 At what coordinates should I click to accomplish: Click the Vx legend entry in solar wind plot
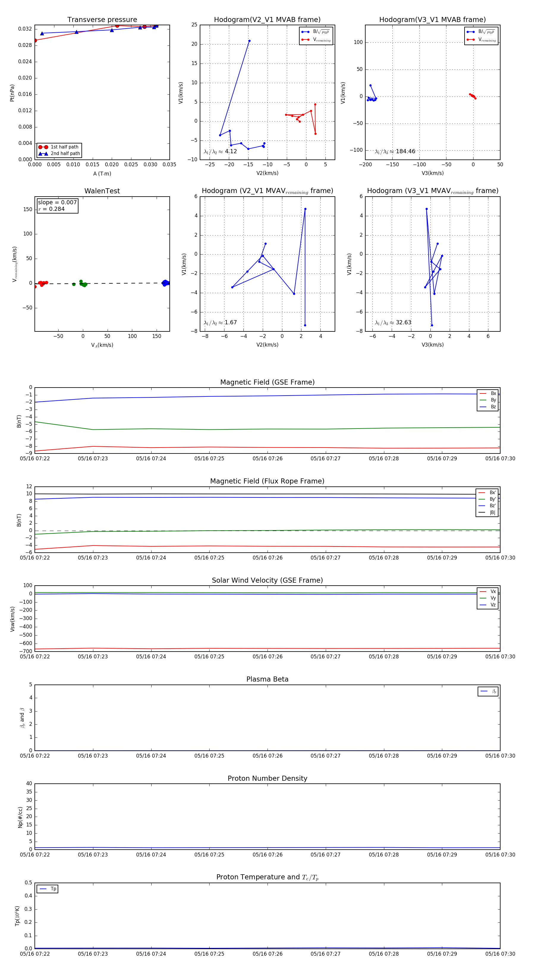(x=488, y=592)
